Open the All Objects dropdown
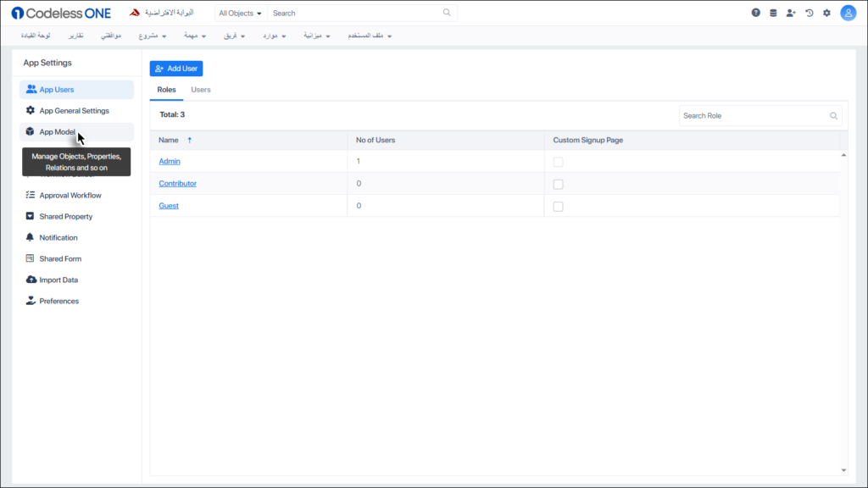 (240, 14)
